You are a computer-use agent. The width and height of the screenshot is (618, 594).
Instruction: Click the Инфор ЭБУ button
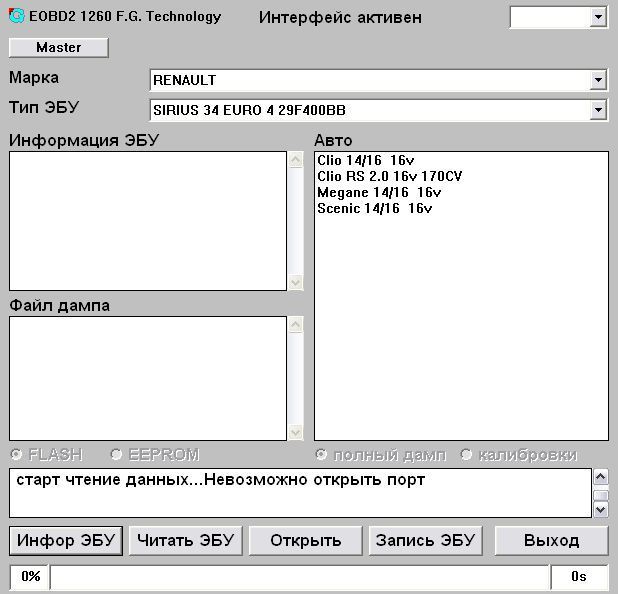coord(66,540)
